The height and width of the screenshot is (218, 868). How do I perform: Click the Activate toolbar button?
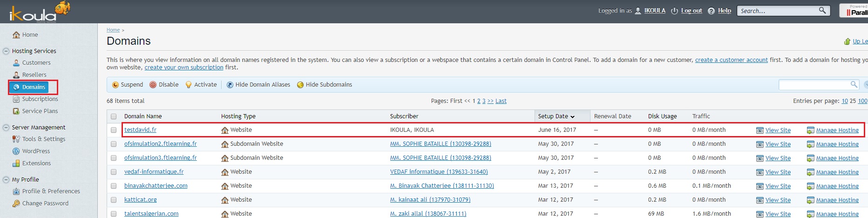201,85
